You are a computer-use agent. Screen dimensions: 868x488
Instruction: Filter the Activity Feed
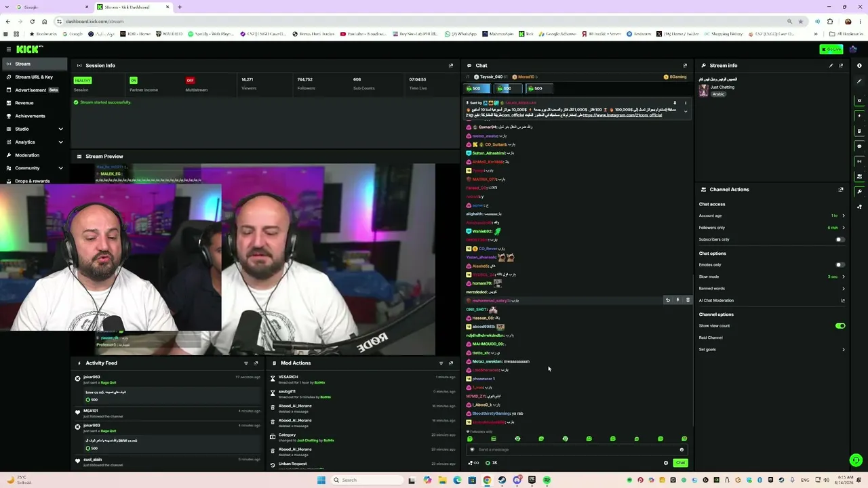tap(246, 363)
